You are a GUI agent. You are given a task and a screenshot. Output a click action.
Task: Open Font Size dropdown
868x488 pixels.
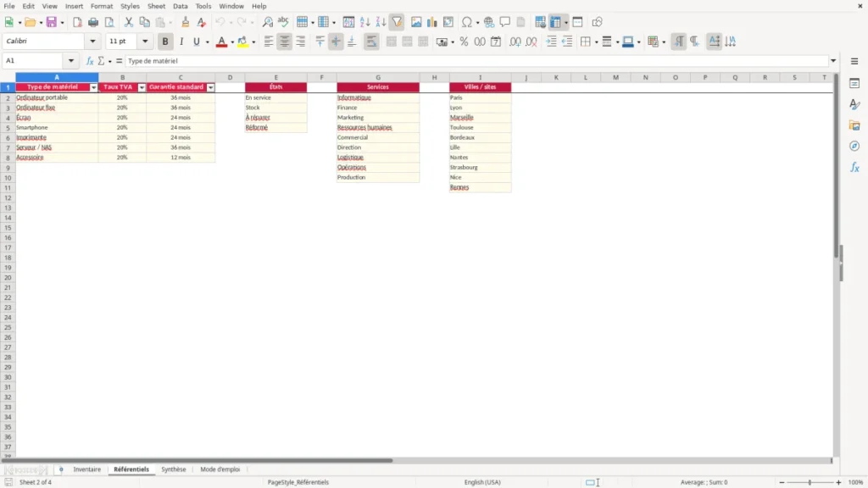145,41
